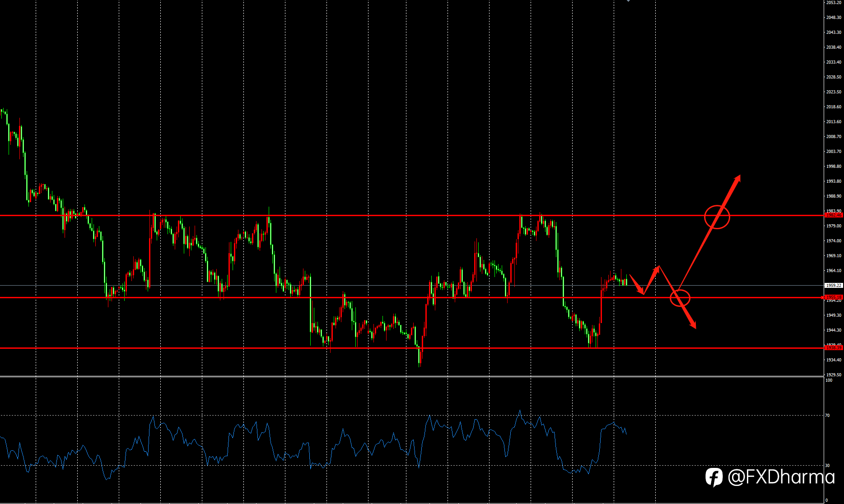This screenshot has width=844, height=504.
Task: Click the 1969.10 price scale label
Action: [x=834, y=256]
